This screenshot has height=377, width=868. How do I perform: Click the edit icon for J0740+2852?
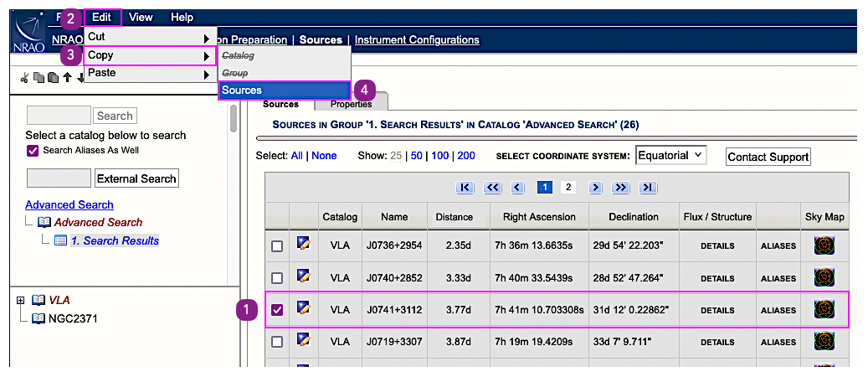pos(303,277)
